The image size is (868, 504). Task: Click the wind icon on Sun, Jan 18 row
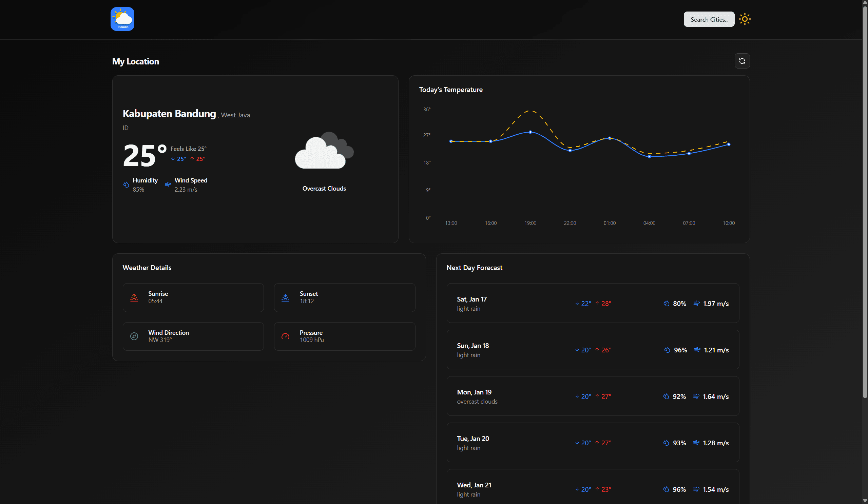tap(697, 350)
